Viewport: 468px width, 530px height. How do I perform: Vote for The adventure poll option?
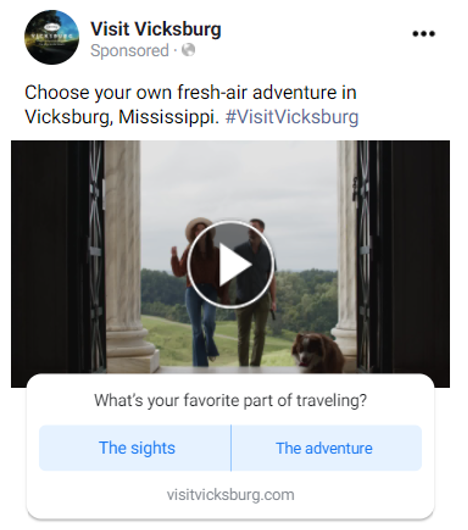[x=327, y=448]
